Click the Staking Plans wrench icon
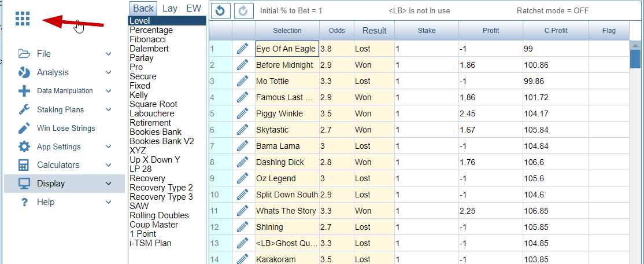644x264 pixels. [x=24, y=109]
